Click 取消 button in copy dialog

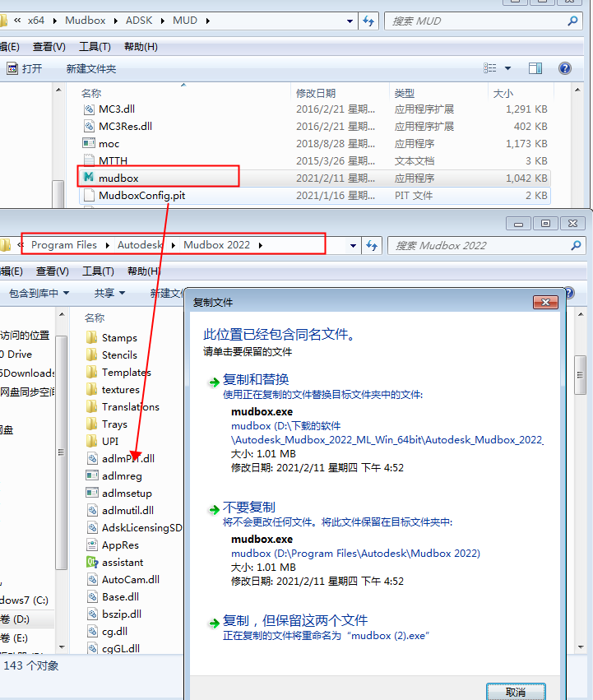coord(516,692)
